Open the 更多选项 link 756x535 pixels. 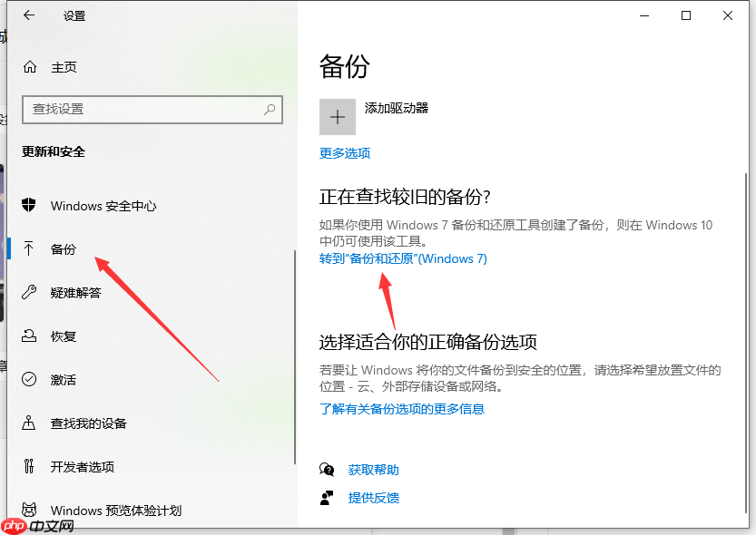point(344,153)
